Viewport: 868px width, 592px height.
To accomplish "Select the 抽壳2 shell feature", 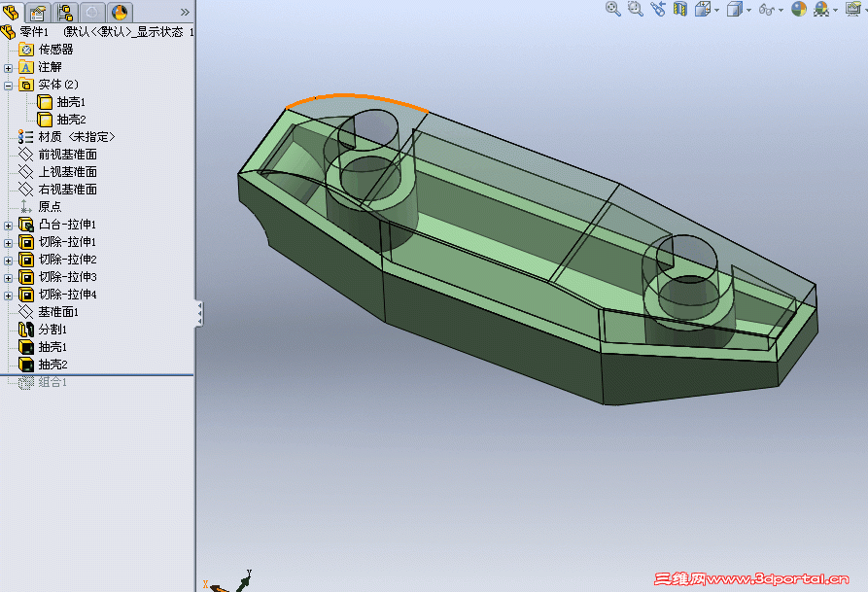I will pyautogui.click(x=43, y=365).
